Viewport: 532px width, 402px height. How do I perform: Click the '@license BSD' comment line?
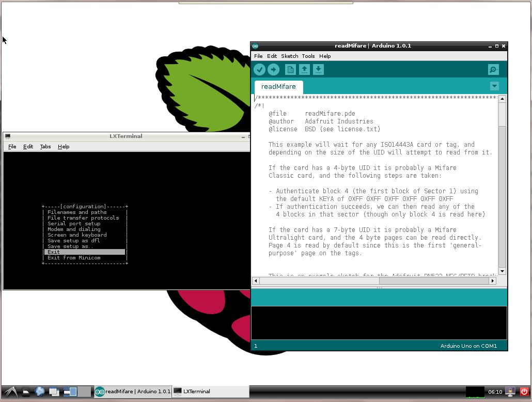[324, 129]
